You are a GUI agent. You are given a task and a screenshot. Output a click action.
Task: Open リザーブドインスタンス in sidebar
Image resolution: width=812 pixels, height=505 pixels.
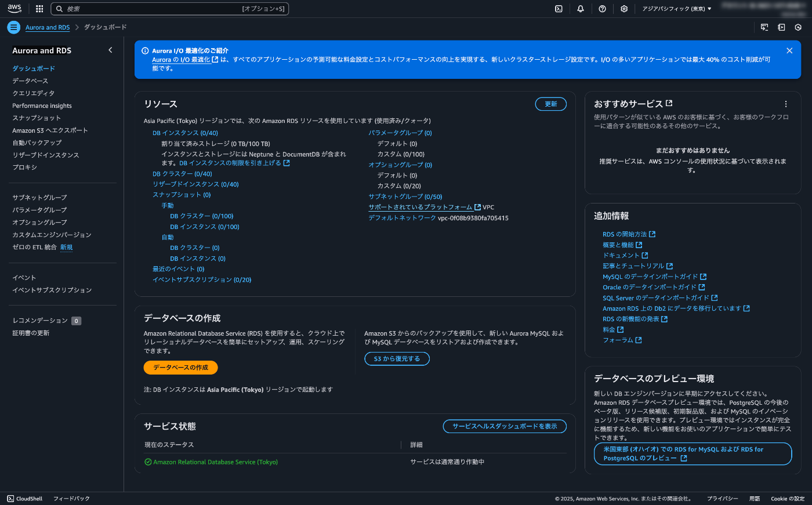click(x=46, y=155)
